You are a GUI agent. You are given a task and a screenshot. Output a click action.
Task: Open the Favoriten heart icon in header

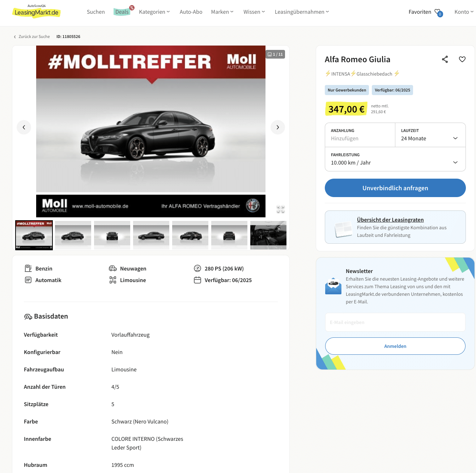[x=438, y=13]
